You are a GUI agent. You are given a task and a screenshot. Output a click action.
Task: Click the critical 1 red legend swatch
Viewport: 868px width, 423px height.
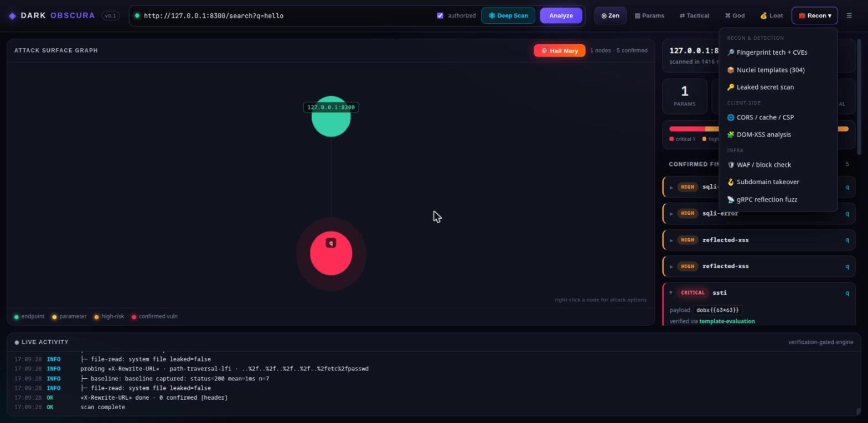pos(671,139)
